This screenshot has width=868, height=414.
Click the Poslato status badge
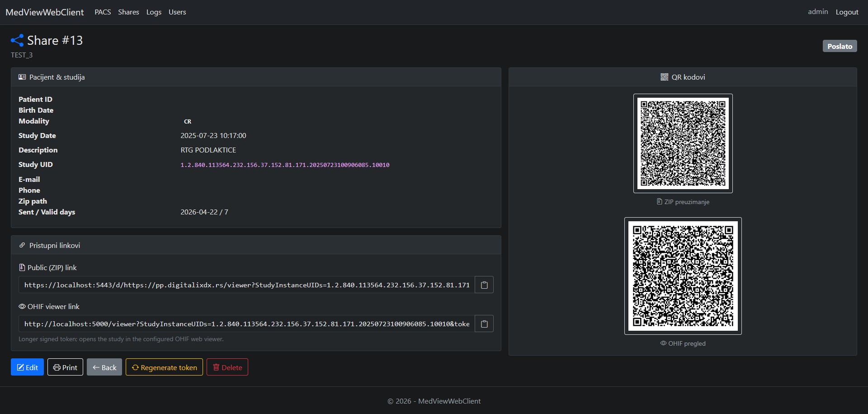pyautogui.click(x=840, y=46)
